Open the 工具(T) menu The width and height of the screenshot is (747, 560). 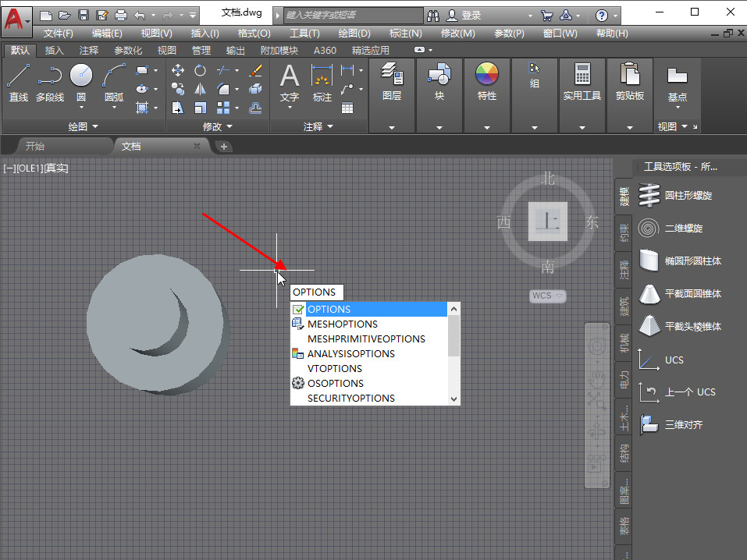[304, 34]
